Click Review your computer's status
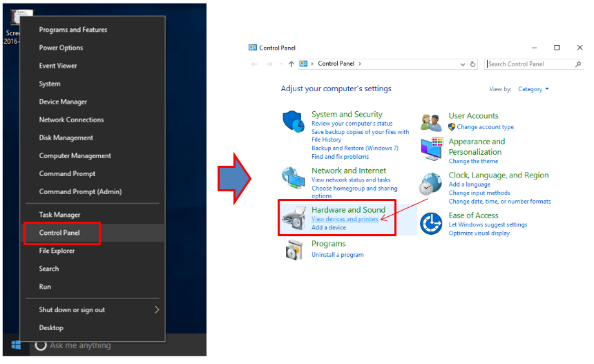Image resolution: width=594 pixels, height=364 pixels. 352,124
